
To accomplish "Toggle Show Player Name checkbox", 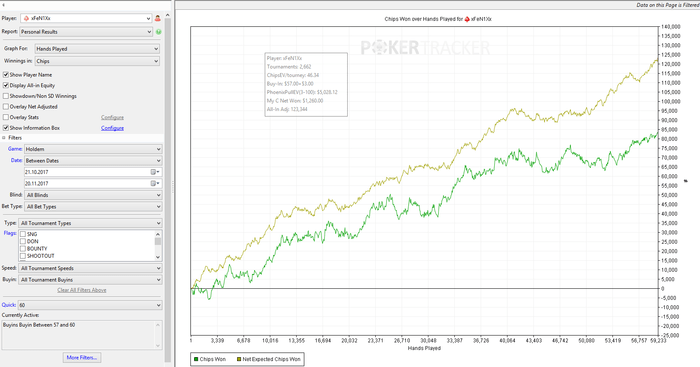I will (6, 75).
